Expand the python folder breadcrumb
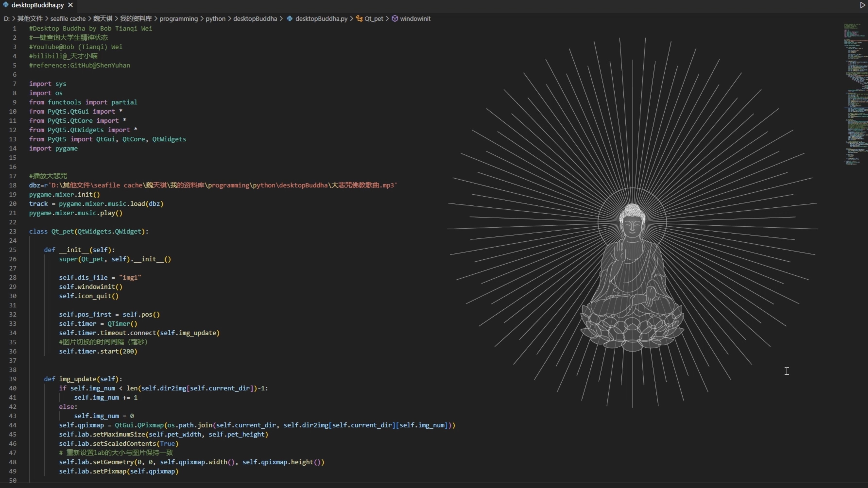This screenshot has width=868, height=488. click(x=215, y=18)
